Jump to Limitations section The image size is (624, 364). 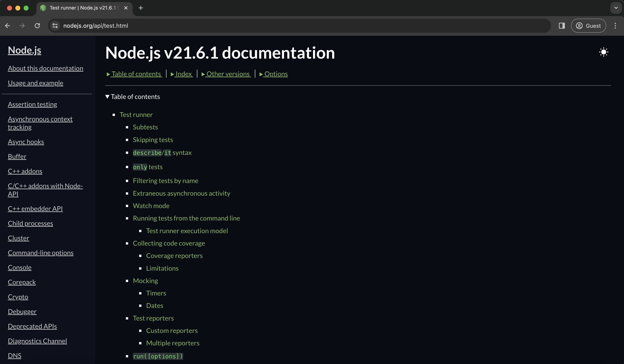162,268
